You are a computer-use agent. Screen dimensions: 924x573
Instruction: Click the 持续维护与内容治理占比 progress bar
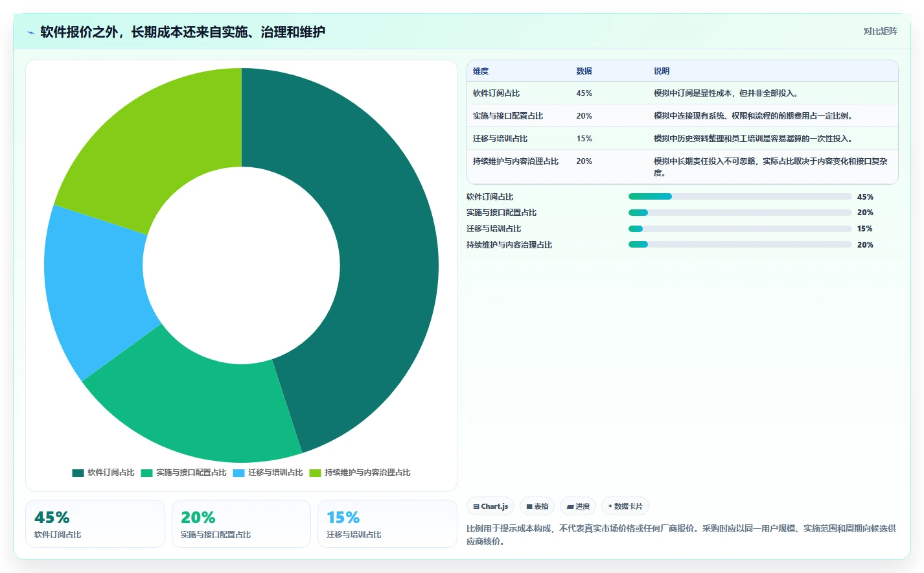point(740,244)
